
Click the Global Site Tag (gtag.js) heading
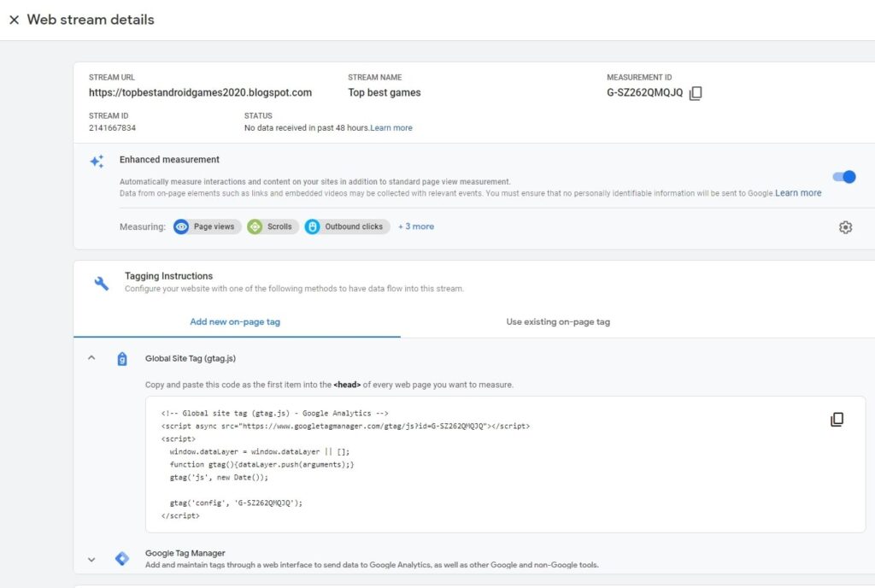pos(191,358)
